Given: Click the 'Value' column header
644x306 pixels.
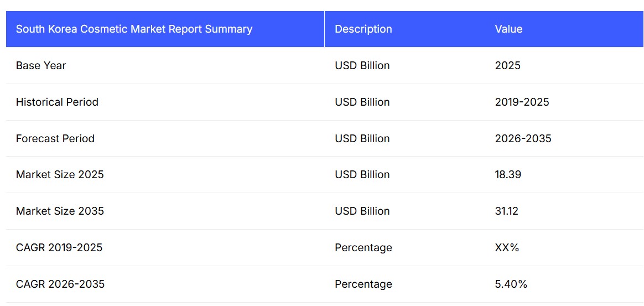Looking at the screenshot, I should (508, 29).
